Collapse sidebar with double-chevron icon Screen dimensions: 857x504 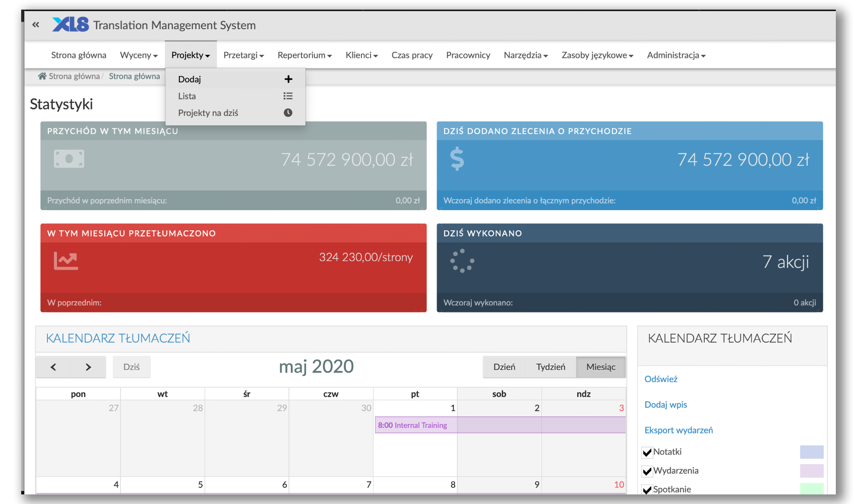pyautogui.click(x=35, y=24)
